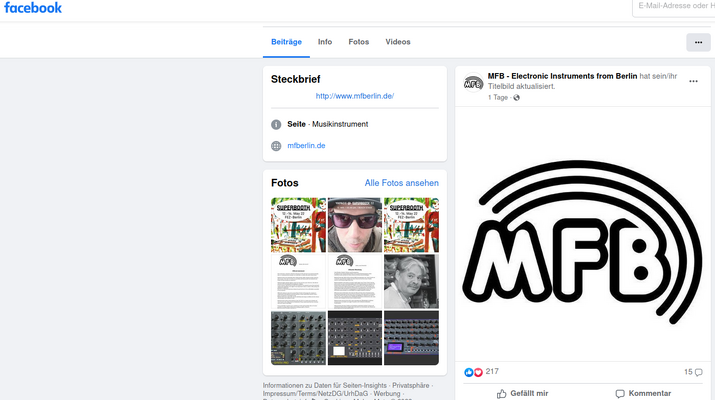Open the first MFB letter document photo in middle row

tap(298, 281)
